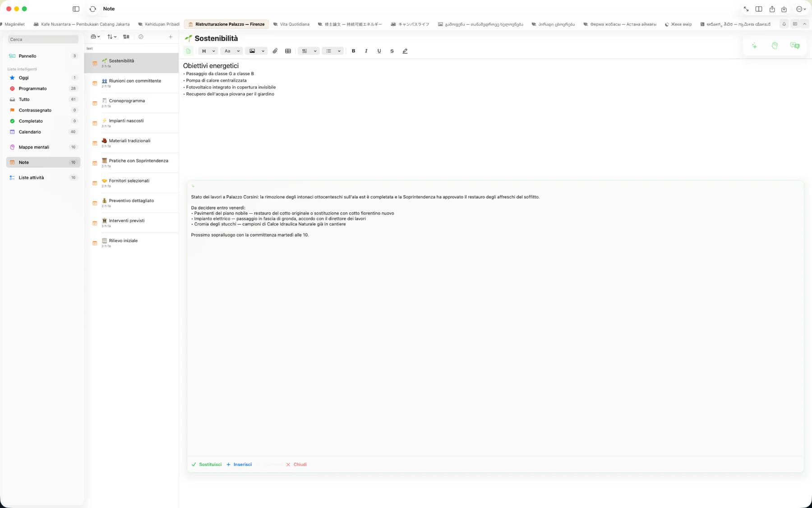Toggle underline formatting
The width and height of the screenshot is (812, 508).
[379, 51]
